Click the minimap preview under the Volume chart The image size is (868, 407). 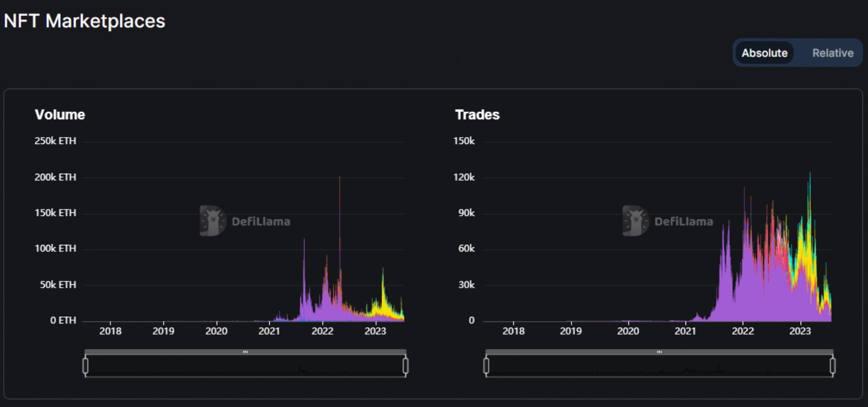pos(246,367)
